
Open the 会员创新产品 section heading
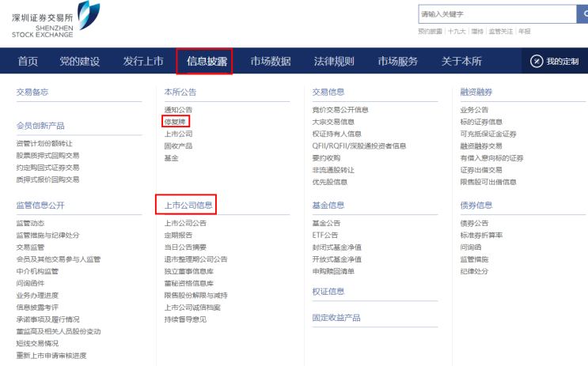[x=40, y=126]
